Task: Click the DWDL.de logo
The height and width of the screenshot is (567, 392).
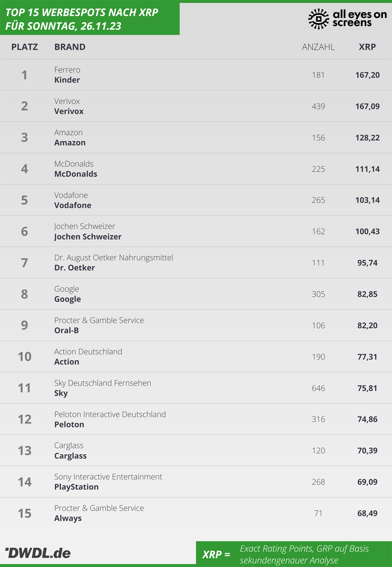Action: [38, 553]
